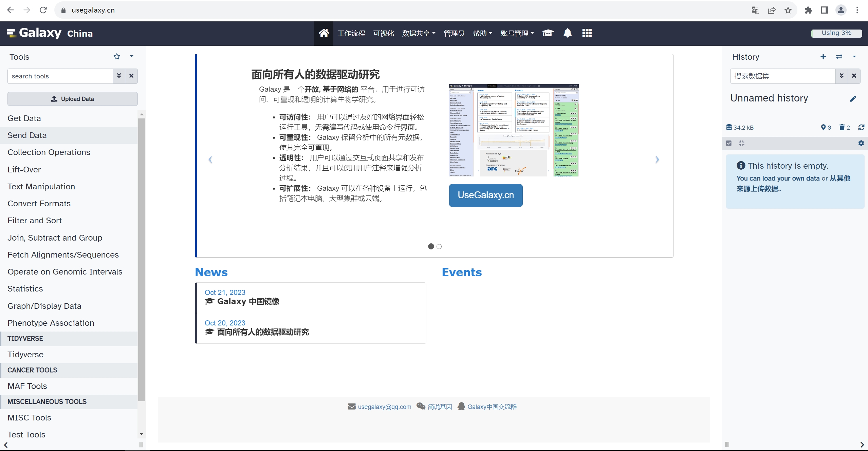Click the apps grid icon
The height and width of the screenshot is (451, 868).
pos(587,33)
